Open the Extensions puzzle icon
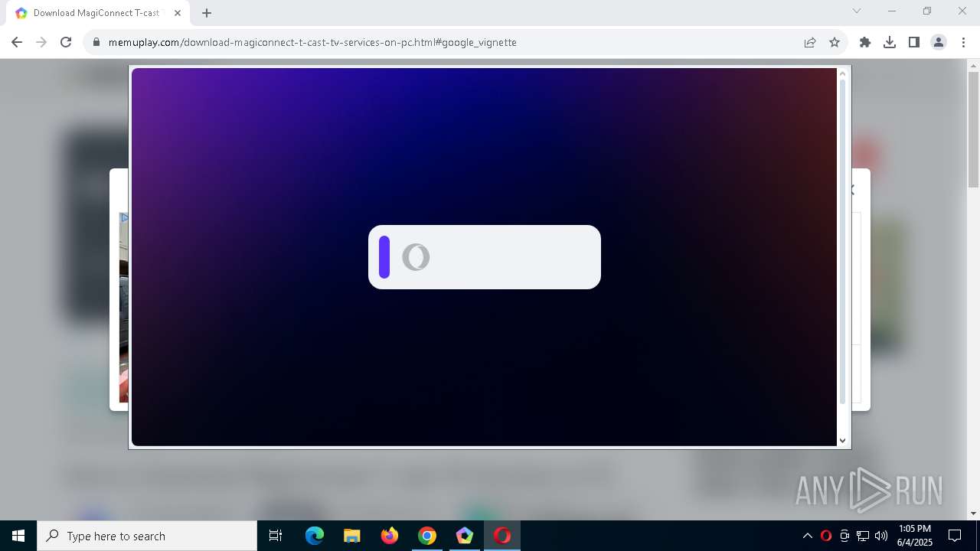 pos(865,42)
